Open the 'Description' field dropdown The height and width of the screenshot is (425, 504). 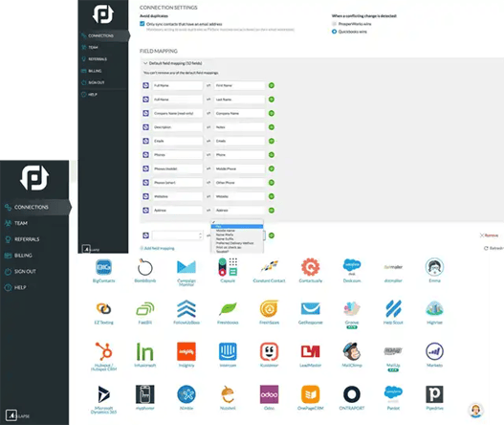tap(177, 127)
